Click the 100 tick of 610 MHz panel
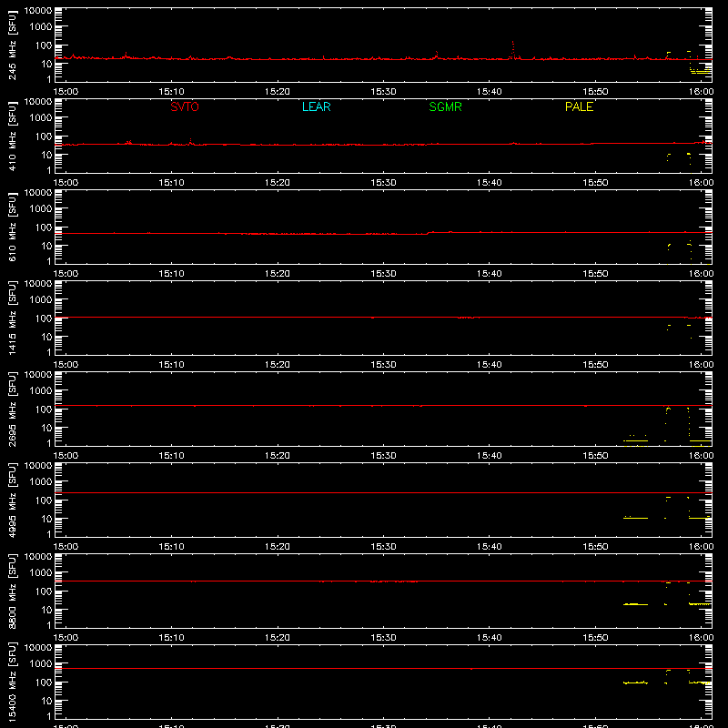728x728 pixels. click(44, 227)
